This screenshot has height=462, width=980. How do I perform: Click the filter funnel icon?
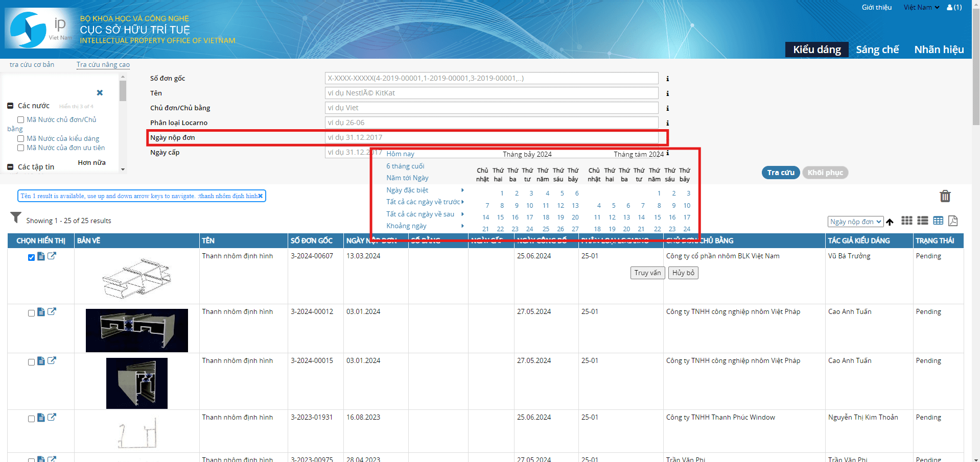click(x=16, y=218)
